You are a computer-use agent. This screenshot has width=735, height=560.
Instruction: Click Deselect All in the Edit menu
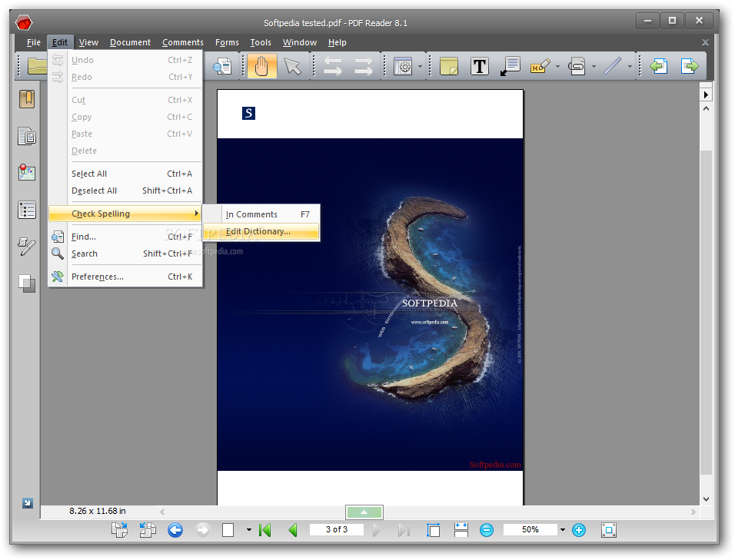pyautogui.click(x=125, y=191)
